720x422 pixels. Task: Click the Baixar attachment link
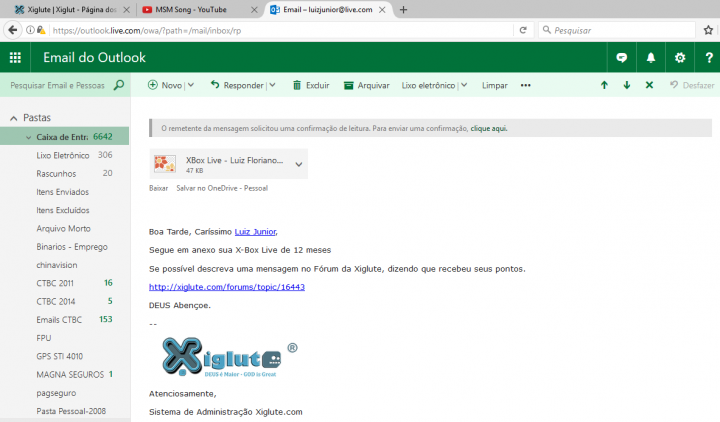pos(158,188)
